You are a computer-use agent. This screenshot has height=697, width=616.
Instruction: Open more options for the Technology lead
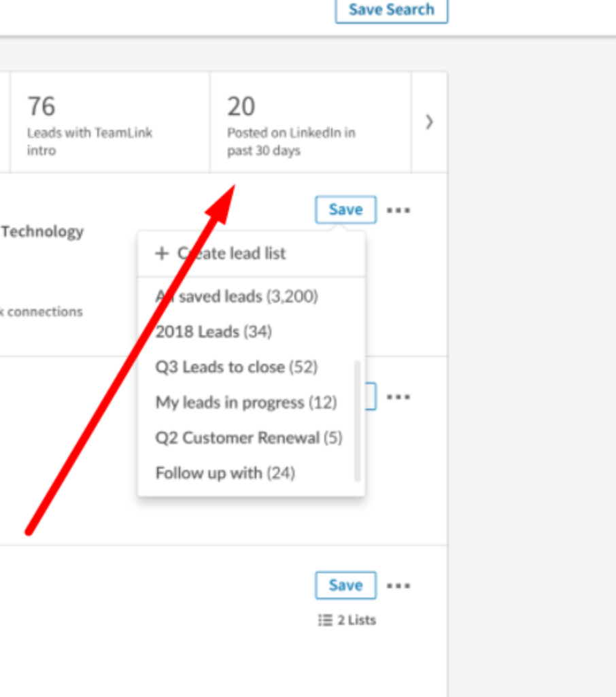tap(398, 210)
